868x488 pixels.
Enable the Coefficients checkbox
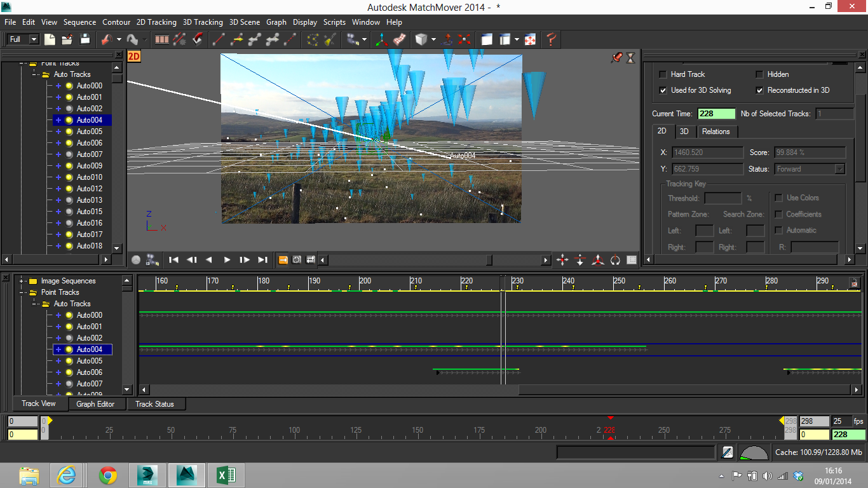(778, 214)
